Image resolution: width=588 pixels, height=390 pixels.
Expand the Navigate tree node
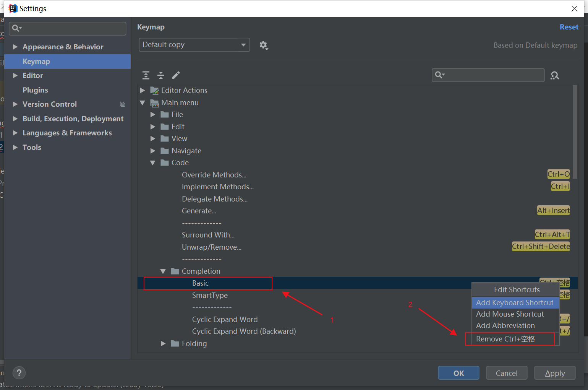click(x=153, y=151)
